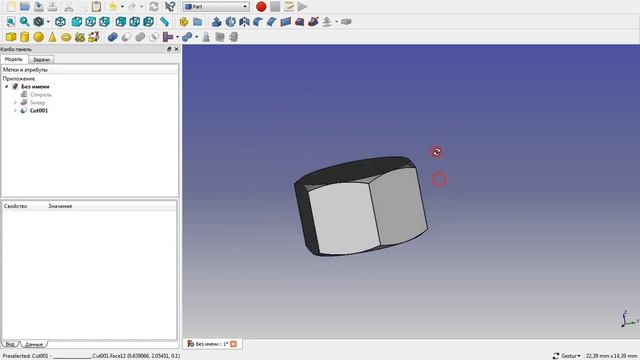The height and width of the screenshot is (360, 640).
Task: Close the 'Без имени : 1*' document tab
Action: coord(233,344)
